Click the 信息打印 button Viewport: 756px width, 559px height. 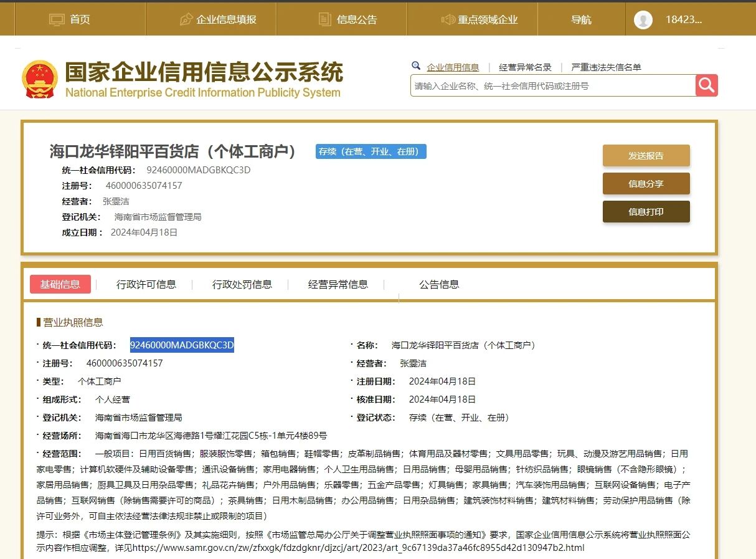646,212
